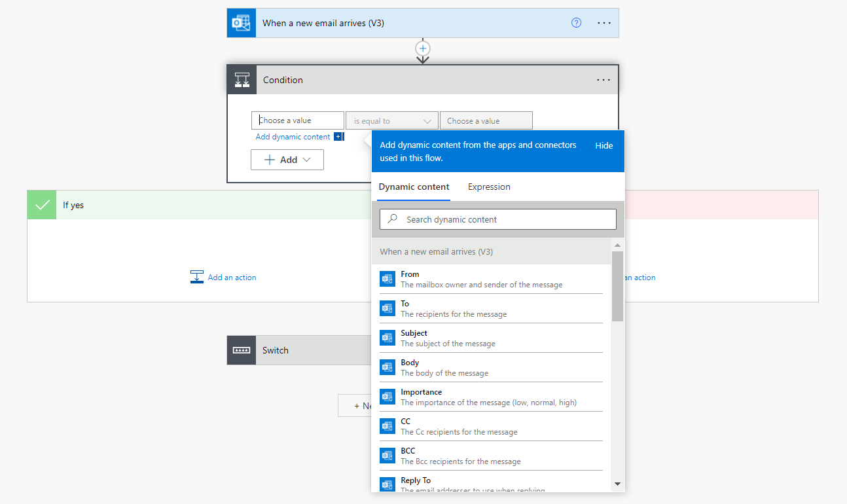
Task: Select the Dynamic content tab
Action: pos(413,187)
